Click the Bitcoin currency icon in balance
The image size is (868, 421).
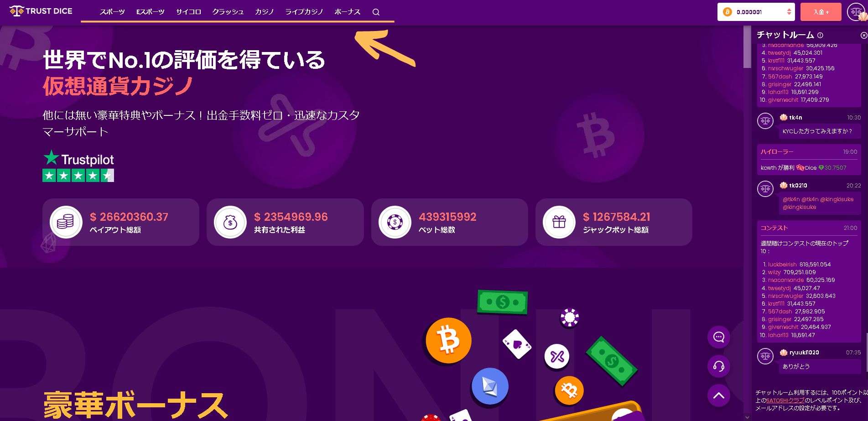click(728, 12)
